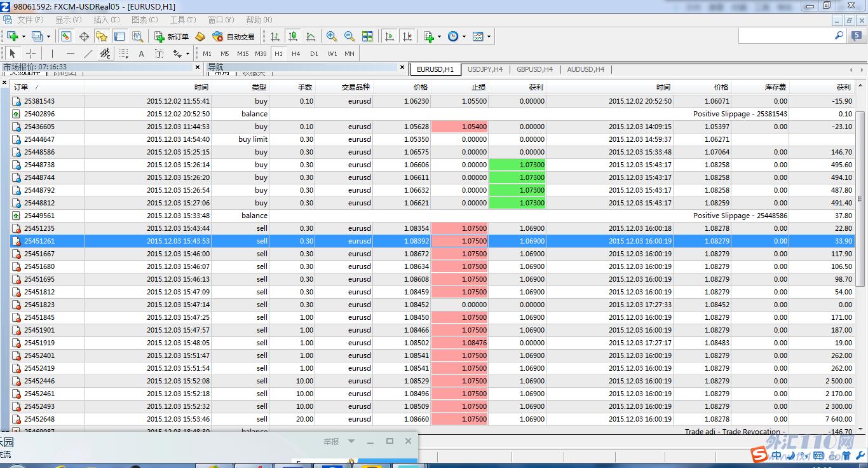
Task: Sort by the 手数 lots column header
Action: 292,87
